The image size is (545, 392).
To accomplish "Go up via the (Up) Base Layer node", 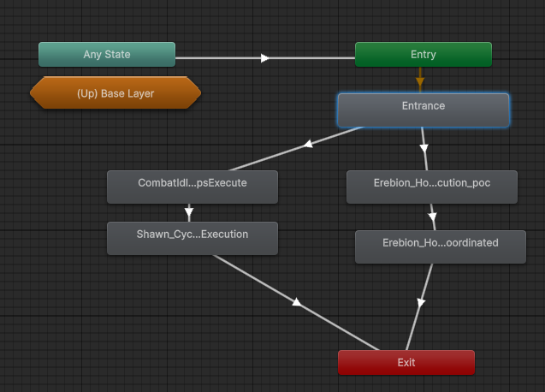I will pyautogui.click(x=116, y=93).
